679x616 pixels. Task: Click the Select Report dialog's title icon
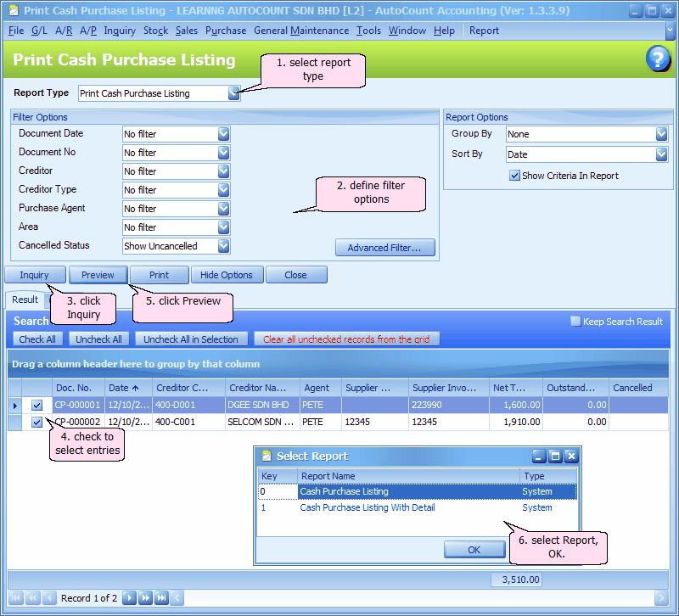[267, 456]
